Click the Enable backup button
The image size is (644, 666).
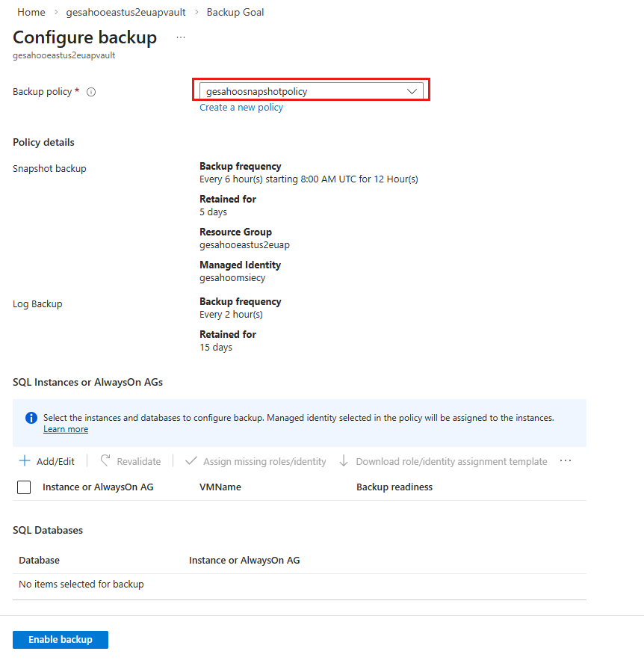click(61, 640)
